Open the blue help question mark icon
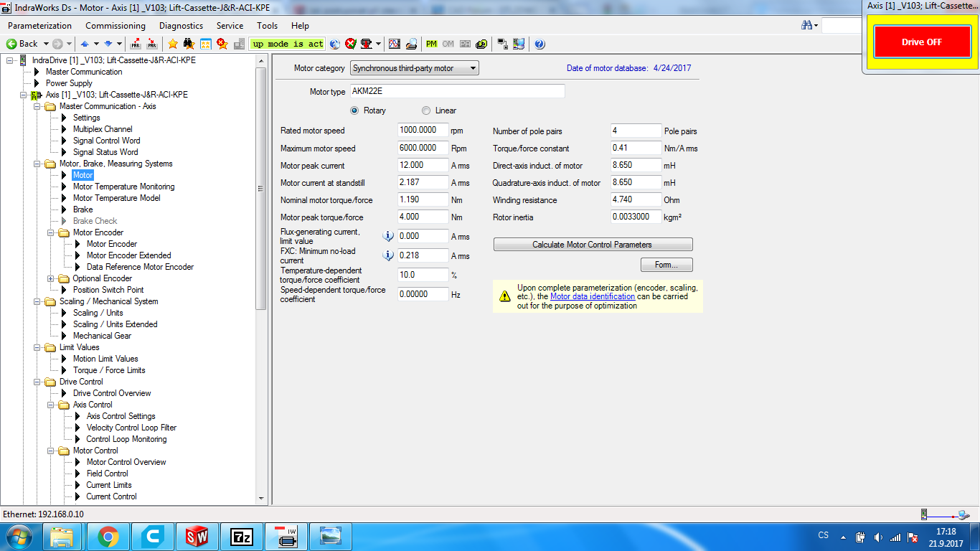This screenshot has height=551, width=980. point(540,44)
